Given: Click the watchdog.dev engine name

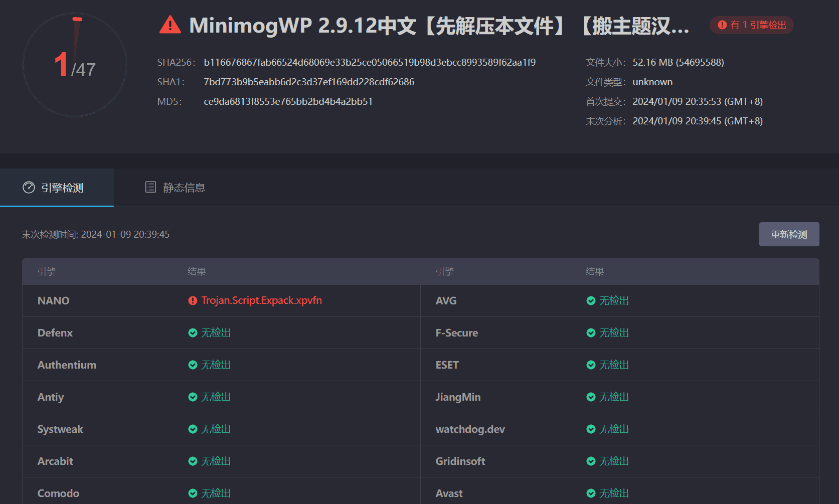Looking at the screenshot, I should pos(470,429).
